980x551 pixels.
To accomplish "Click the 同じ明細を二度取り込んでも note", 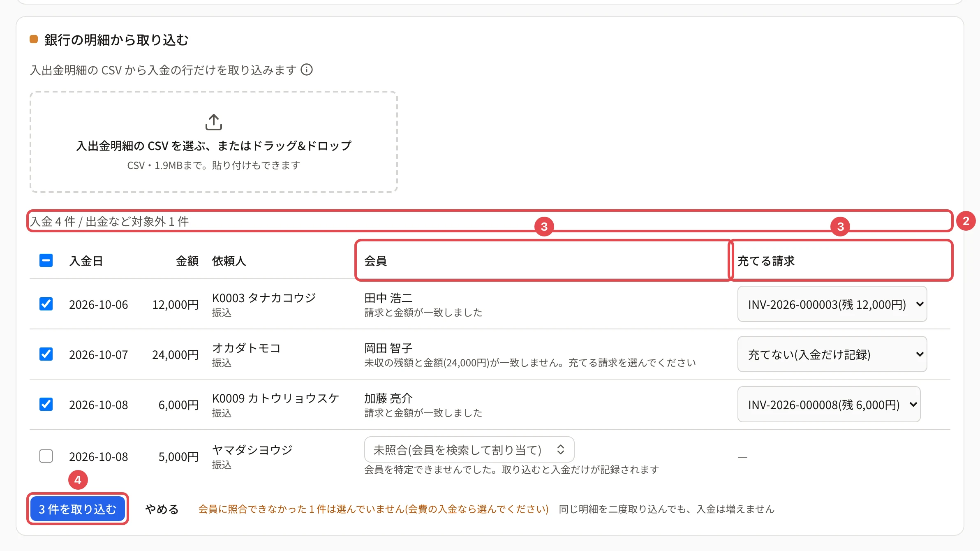I will [x=667, y=509].
